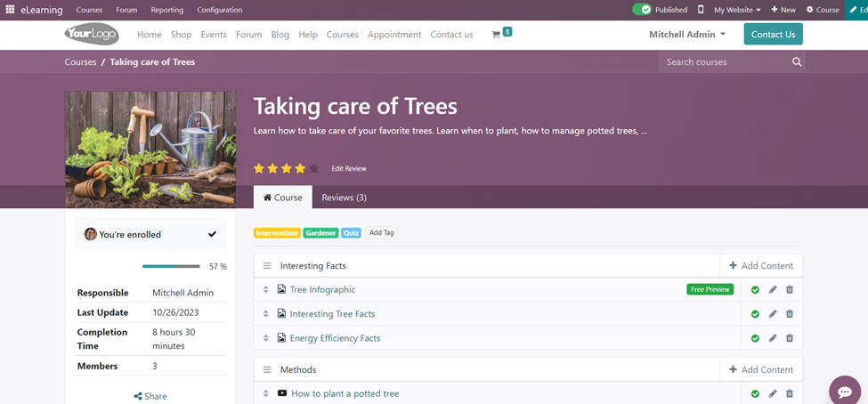Screen dimensions: 868x404
Task: Open the apps grid menu icon
Action: click(10, 10)
